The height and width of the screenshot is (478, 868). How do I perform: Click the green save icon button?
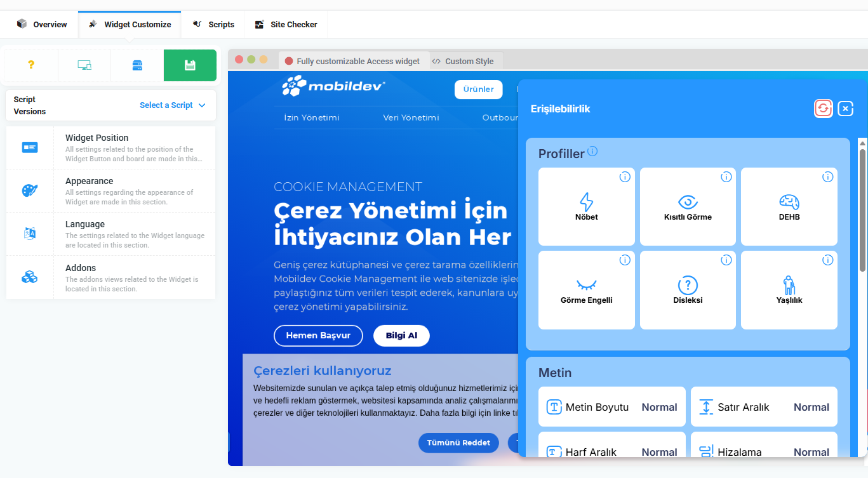[x=190, y=65]
